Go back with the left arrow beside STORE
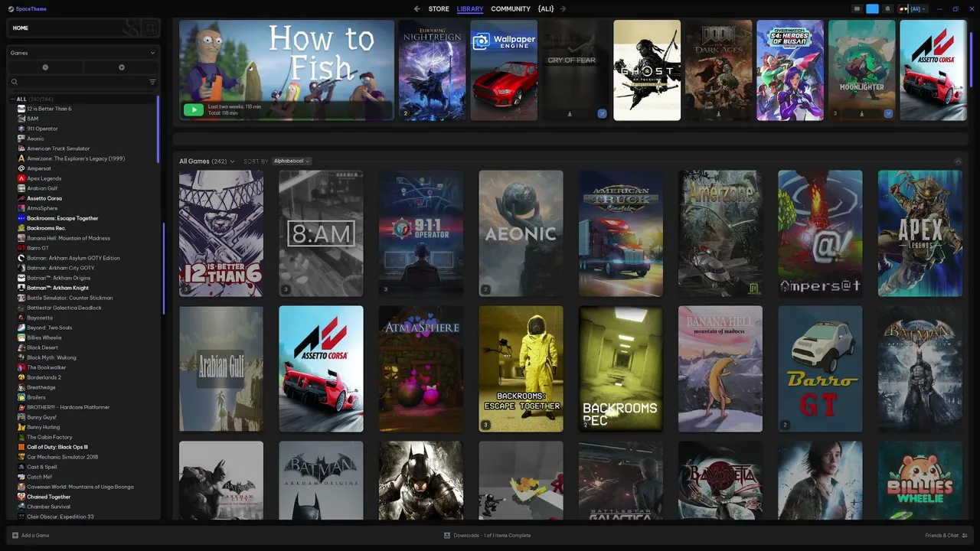980x551 pixels. (416, 9)
